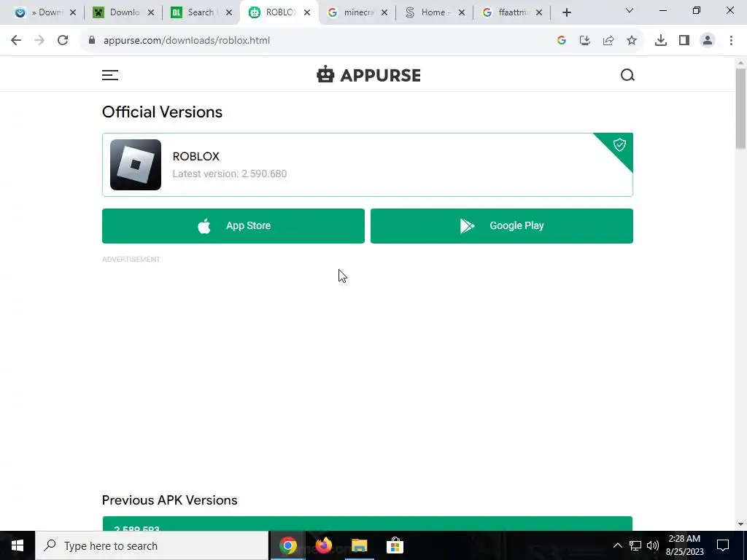Open the App Store download button
Screen dimensions: 747x560
click(233, 226)
